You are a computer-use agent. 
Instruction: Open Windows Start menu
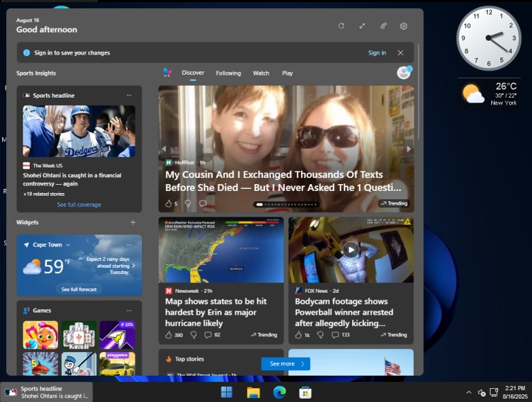pyautogui.click(x=227, y=392)
